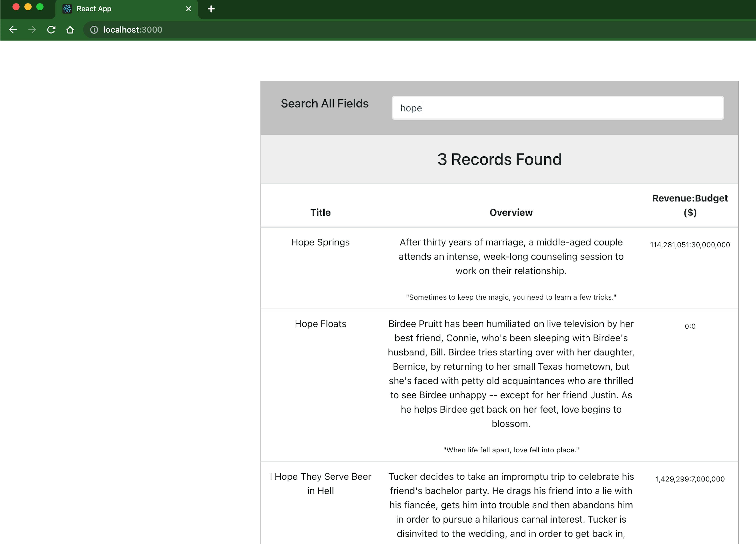This screenshot has width=756, height=544.
Task: Focus the Search All Fields input
Action: coord(557,108)
